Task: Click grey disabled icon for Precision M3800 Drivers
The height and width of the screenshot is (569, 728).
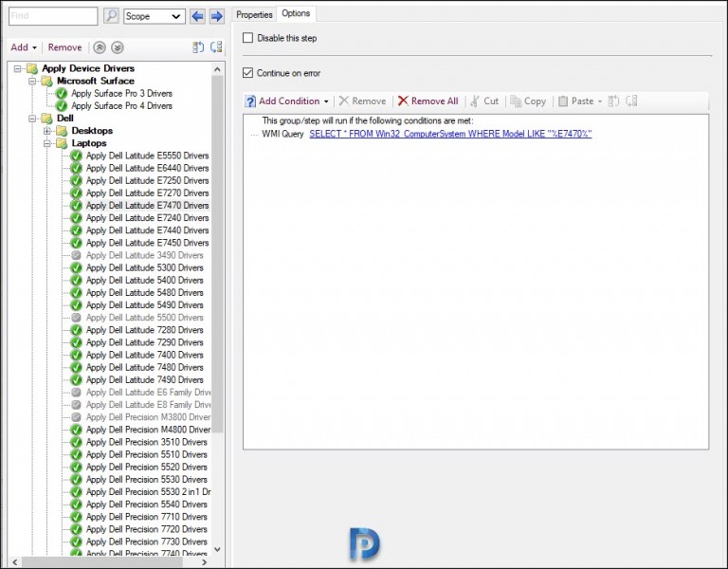Action: 77,417
